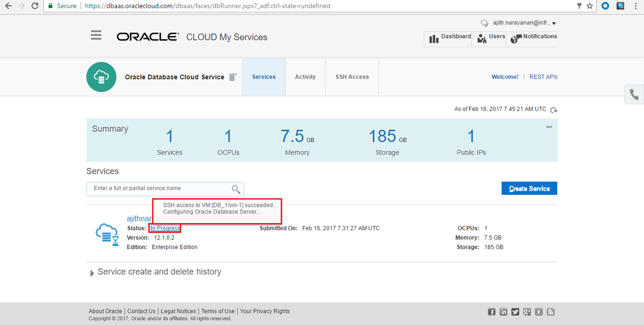The height and width of the screenshot is (325, 644).
Task: Open the Terms of Use footer link
Action: tap(218, 311)
